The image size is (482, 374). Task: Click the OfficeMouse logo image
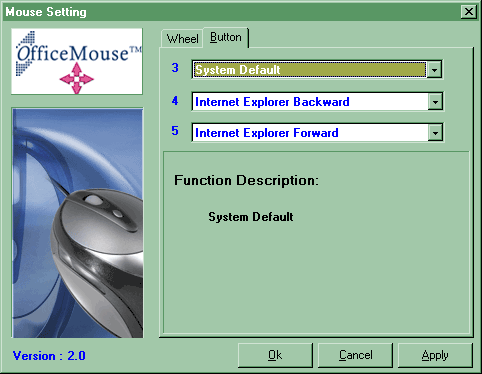77,61
